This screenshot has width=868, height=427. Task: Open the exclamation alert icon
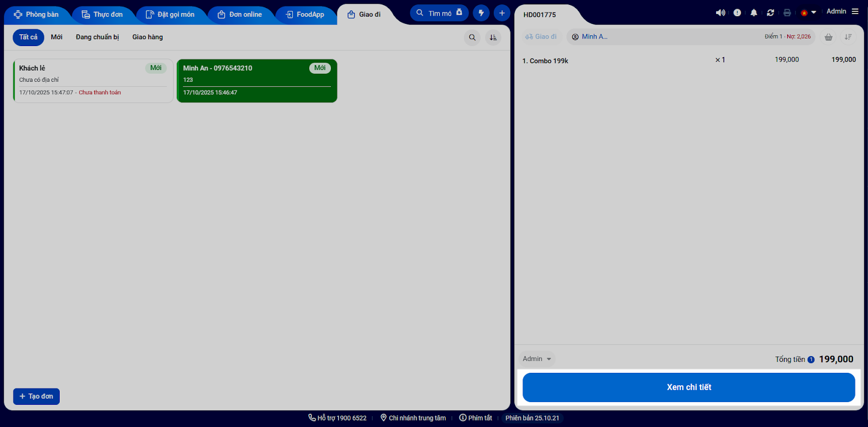737,12
